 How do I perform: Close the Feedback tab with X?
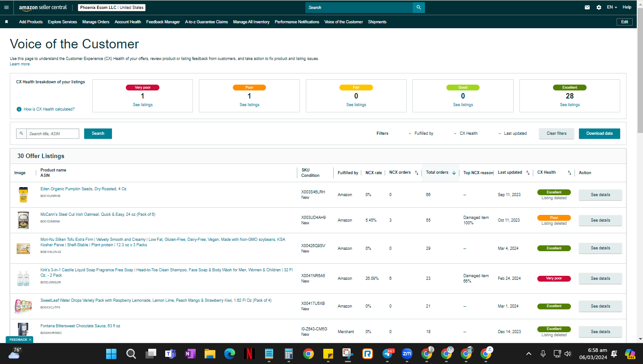(x=30, y=339)
